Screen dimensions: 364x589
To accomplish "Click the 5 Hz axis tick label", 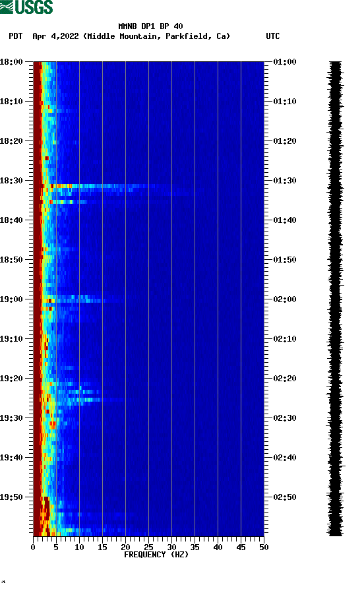I will [56, 547].
